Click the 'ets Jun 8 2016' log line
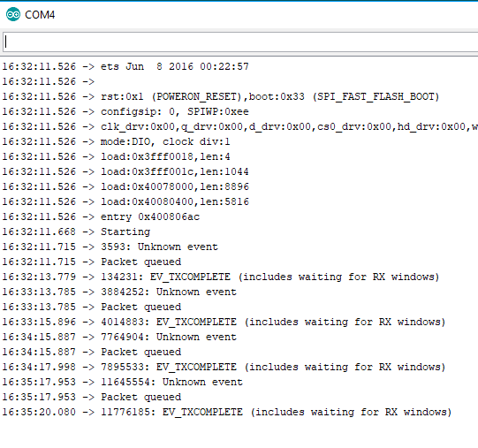 point(125,66)
